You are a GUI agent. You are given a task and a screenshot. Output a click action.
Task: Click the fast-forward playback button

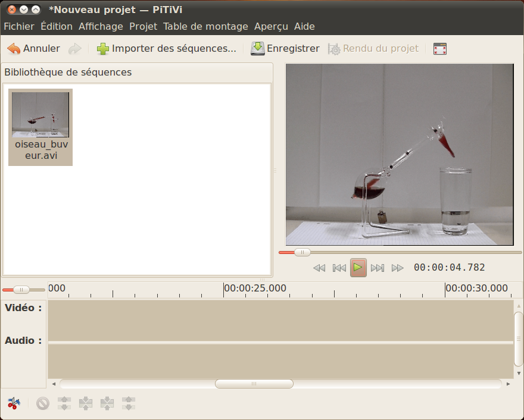[x=397, y=268]
